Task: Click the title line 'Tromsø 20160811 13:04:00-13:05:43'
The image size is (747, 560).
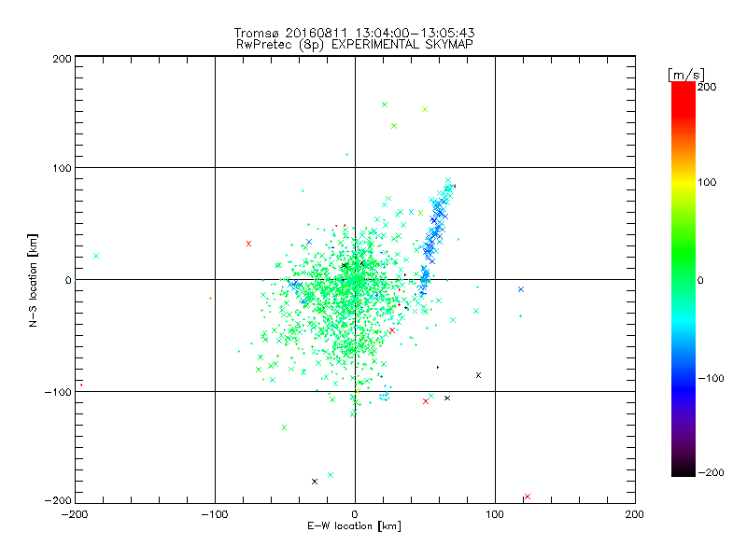Action: [x=354, y=33]
